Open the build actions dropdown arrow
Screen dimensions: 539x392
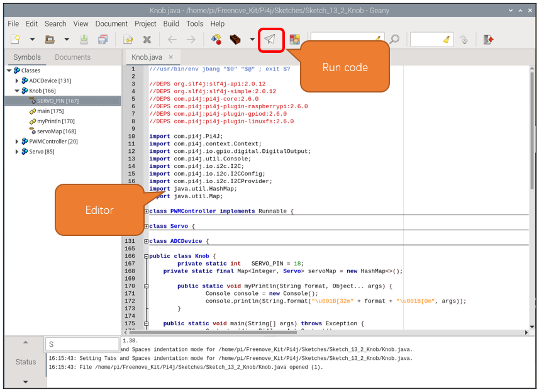252,40
